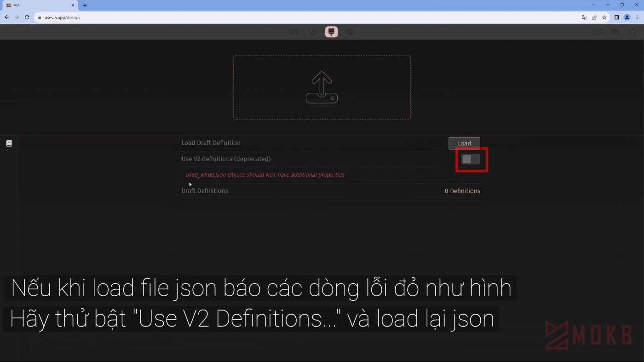Viewport: 644px width, 362px height.
Task: Reload the usevia.app page
Action: pos(27,17)
